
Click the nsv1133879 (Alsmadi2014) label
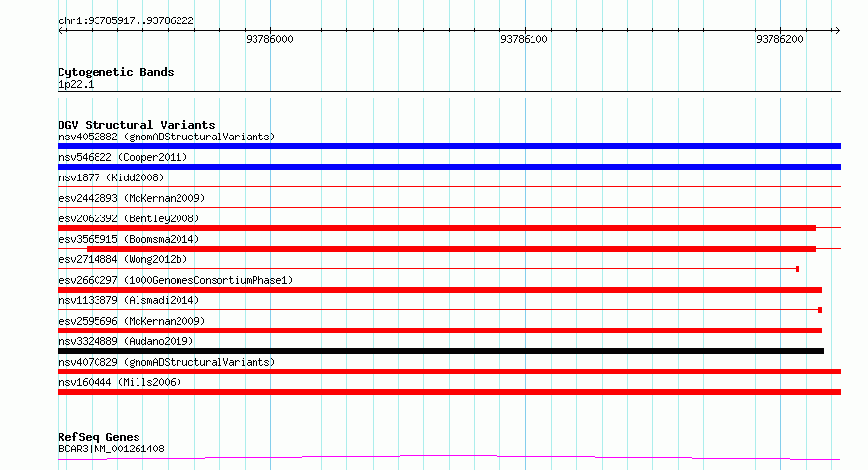click(x=129, y=300)
